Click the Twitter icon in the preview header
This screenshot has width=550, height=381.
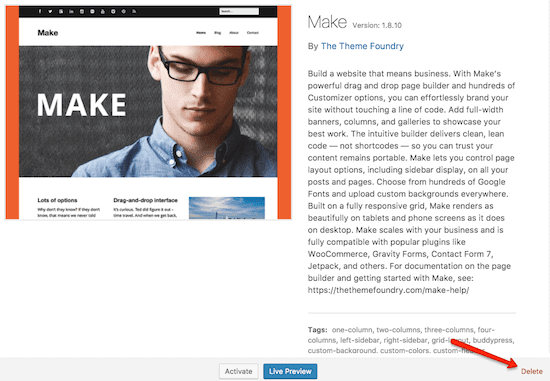pos(50,11)
